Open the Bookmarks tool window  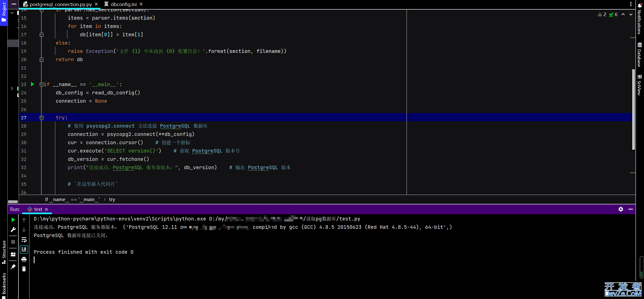(x=4, y=285)
